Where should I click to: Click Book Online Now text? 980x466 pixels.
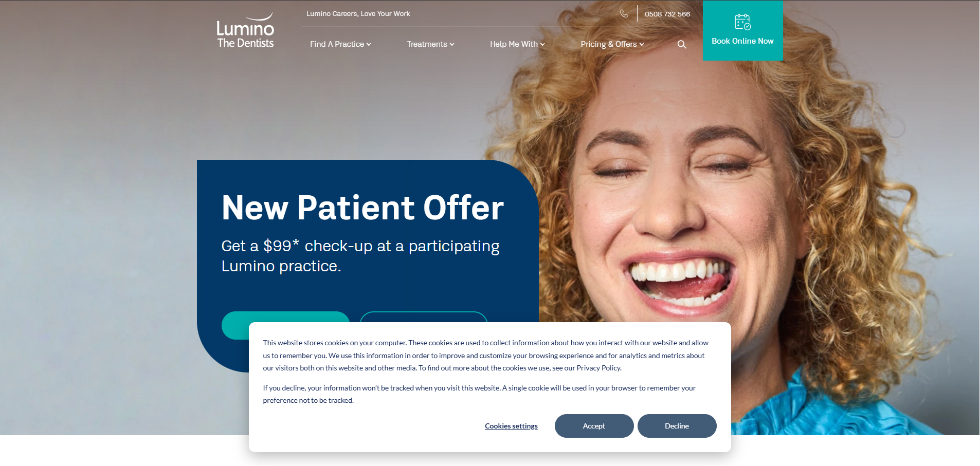click(x=742, y=41)
